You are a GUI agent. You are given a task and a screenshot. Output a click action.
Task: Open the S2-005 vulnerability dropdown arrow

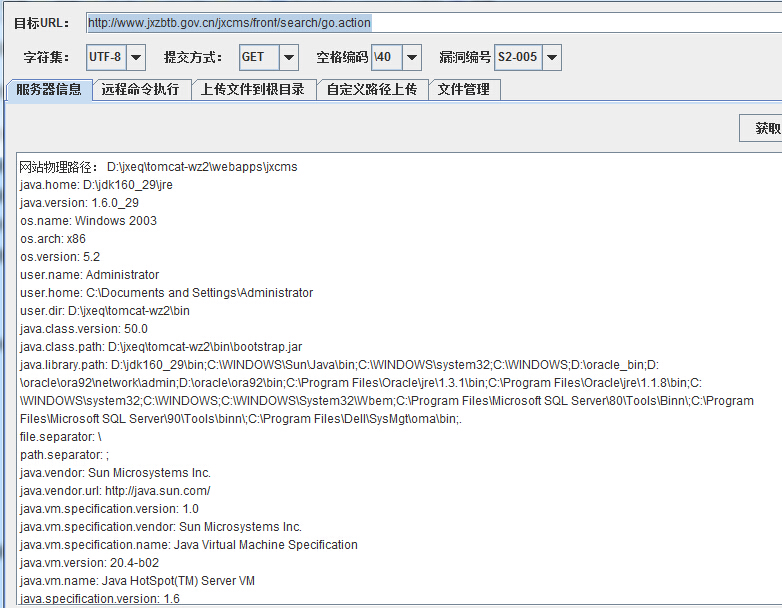point(552,57)
